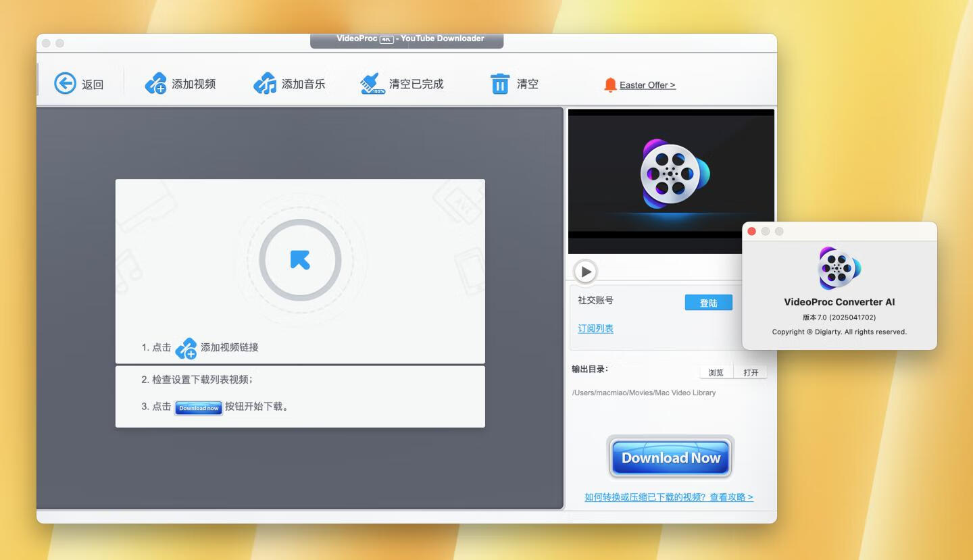This screenshot has height=560, width=973.
Task: Click the 登陆 login button
Action: 708,303
